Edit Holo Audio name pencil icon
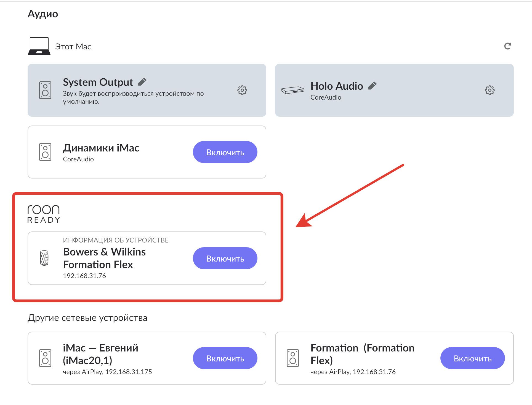 372,86
